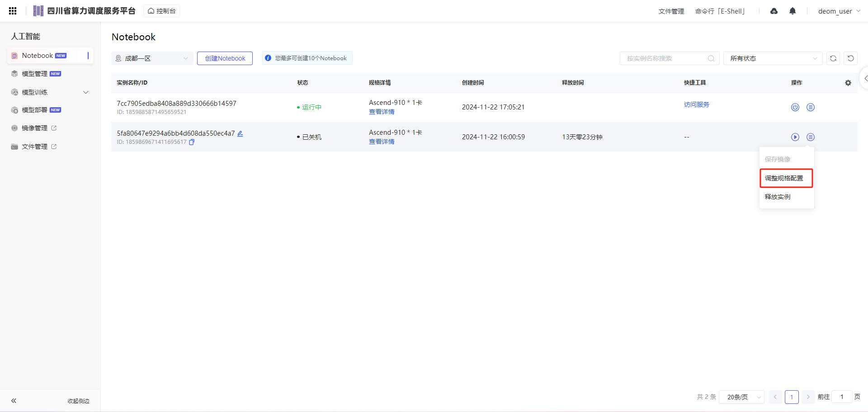Screen dimensions: 868x412
Task: Go to previous page arrow
Action: (775, 397)
